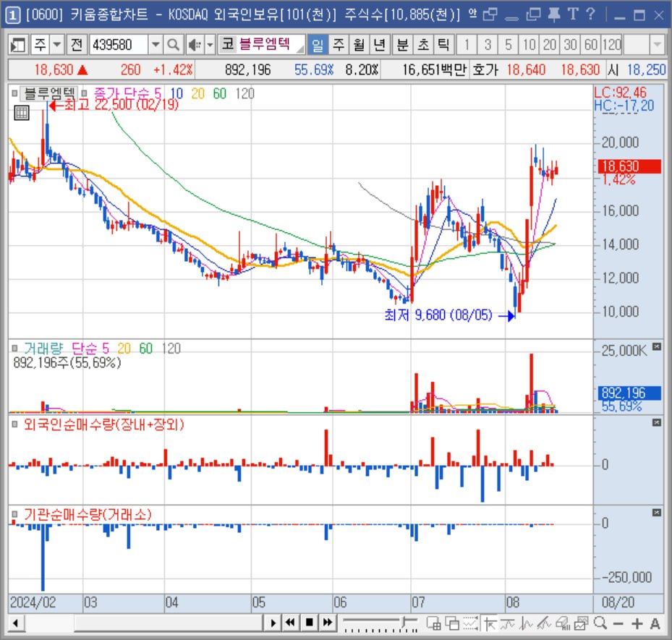Click the 호가 label in quote bar
Image resolution: width=672 pixels, height=640 pixels.
[x=485, y=69]
